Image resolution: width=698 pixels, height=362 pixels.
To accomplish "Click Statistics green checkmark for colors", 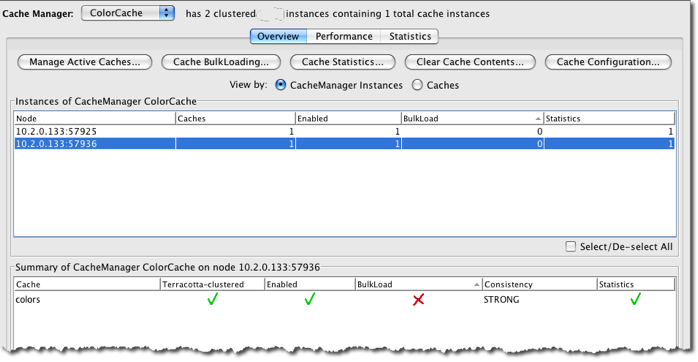I will [x=636, y=299].
